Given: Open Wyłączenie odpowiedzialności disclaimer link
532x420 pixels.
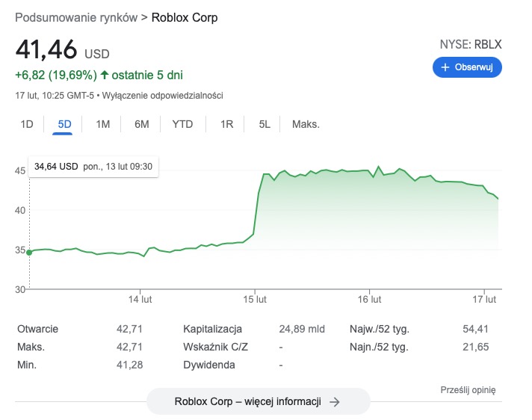Looking at the screenshot, I should pos(163,96).
